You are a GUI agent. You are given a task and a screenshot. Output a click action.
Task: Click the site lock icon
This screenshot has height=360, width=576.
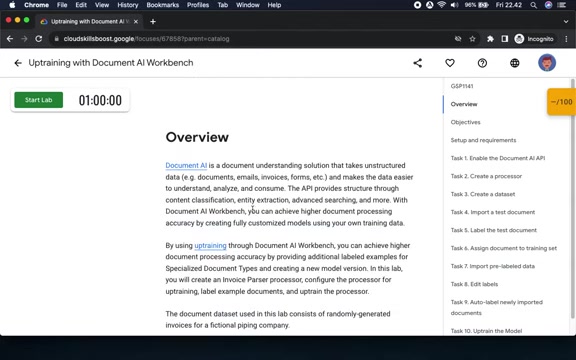pyautogui.click(x=56, y=39)
